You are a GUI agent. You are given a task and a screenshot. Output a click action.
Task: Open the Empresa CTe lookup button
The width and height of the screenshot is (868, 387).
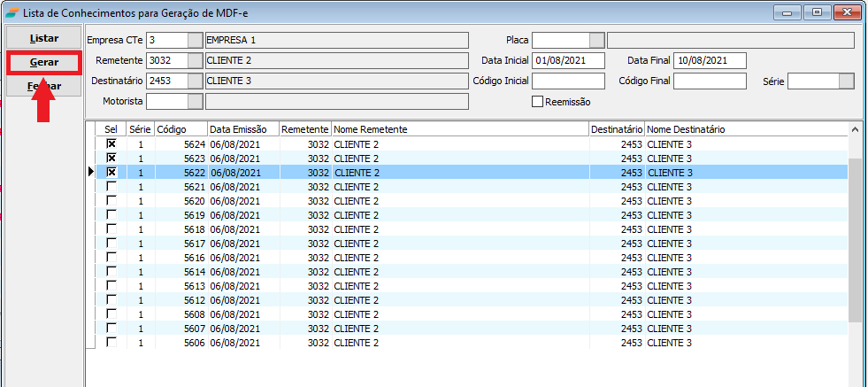(195, 40)
